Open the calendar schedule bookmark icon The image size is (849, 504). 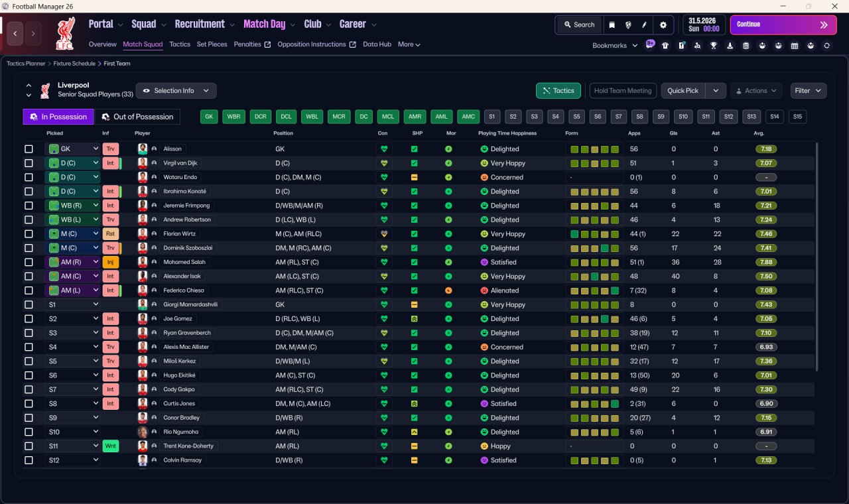click(795, 46)
